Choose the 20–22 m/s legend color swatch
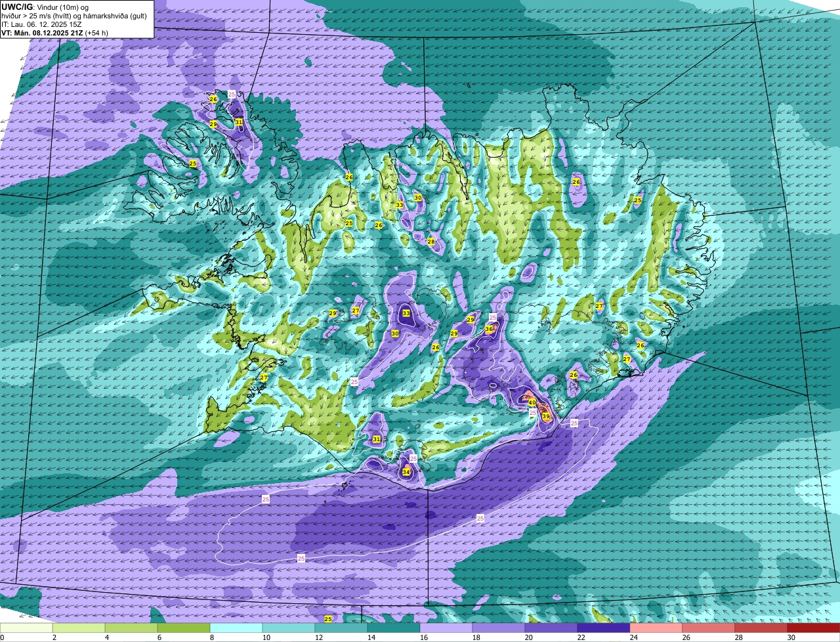Viewport: 840px width, 642px height. coord(551,628)
